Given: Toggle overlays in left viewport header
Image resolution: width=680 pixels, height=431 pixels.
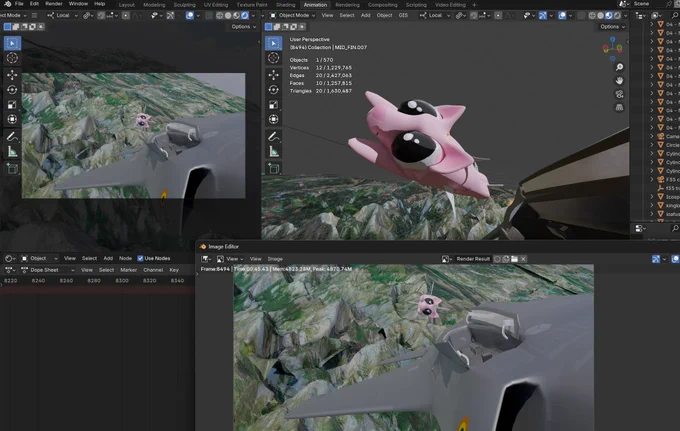Looking at the screenshot, I should click(190, 15).
